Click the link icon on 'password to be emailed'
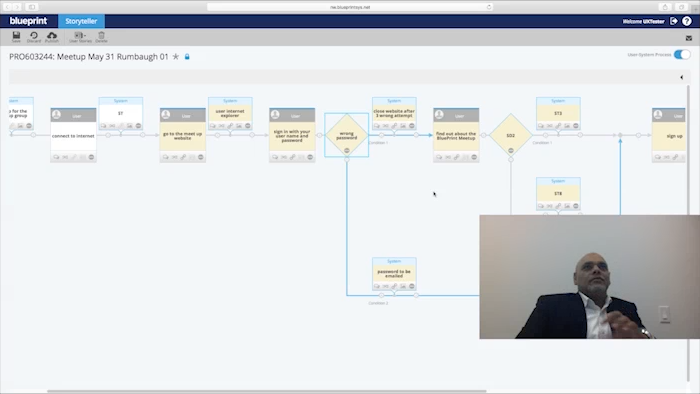 pyautogui.click(x=394, y=286)
